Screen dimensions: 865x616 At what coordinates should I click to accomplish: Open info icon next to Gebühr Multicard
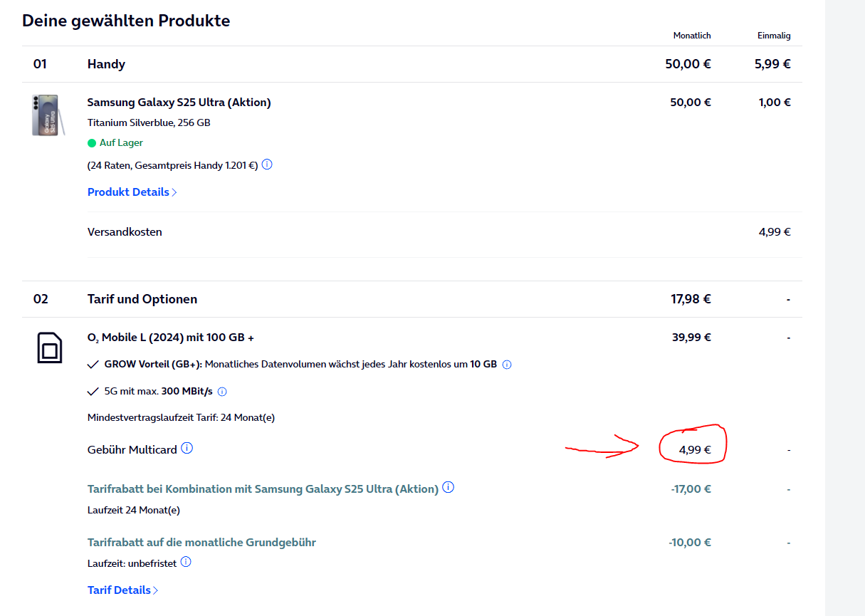coord(187,448)
